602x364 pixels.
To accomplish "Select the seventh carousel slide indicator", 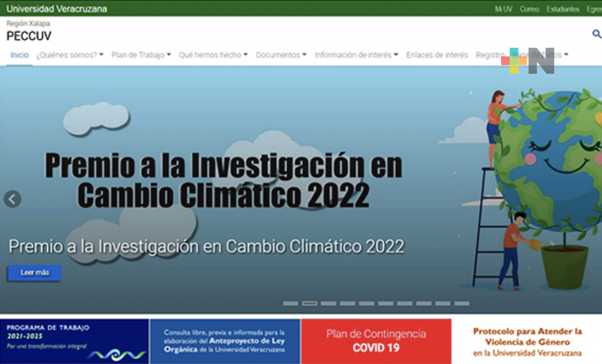I will pos(405,304).
